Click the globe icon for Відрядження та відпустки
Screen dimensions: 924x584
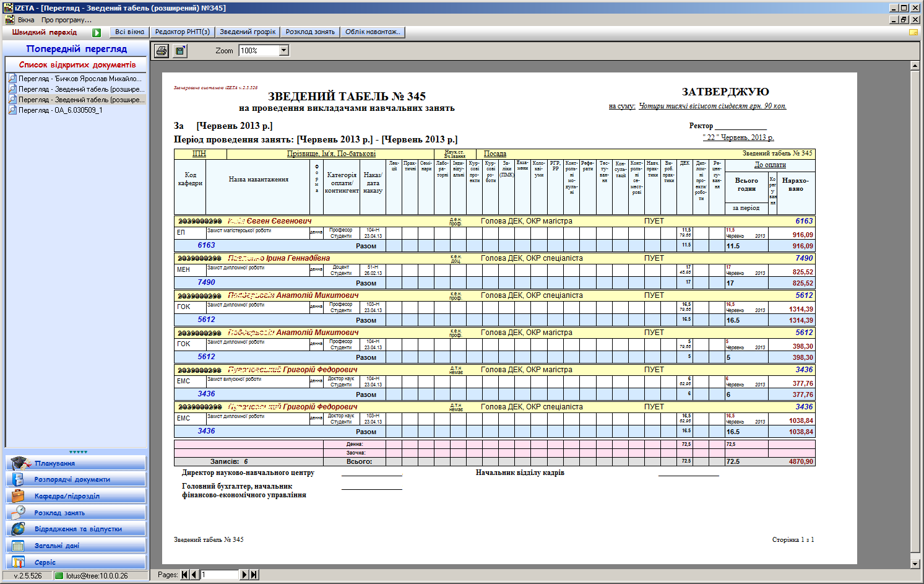[x=18, y=529]
